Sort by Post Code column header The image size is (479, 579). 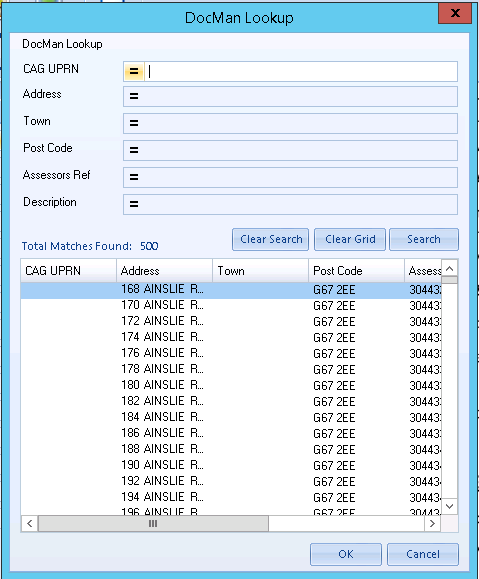tap(356, 271)
